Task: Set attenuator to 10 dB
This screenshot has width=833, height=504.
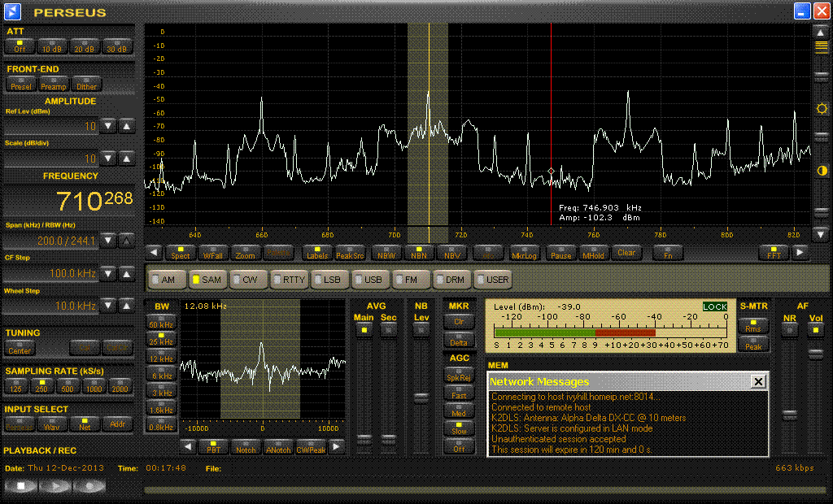Action: point(51,46)
